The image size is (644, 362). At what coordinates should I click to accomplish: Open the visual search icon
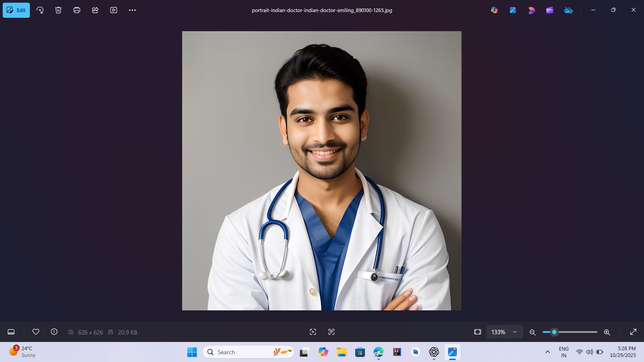(313, 332)
